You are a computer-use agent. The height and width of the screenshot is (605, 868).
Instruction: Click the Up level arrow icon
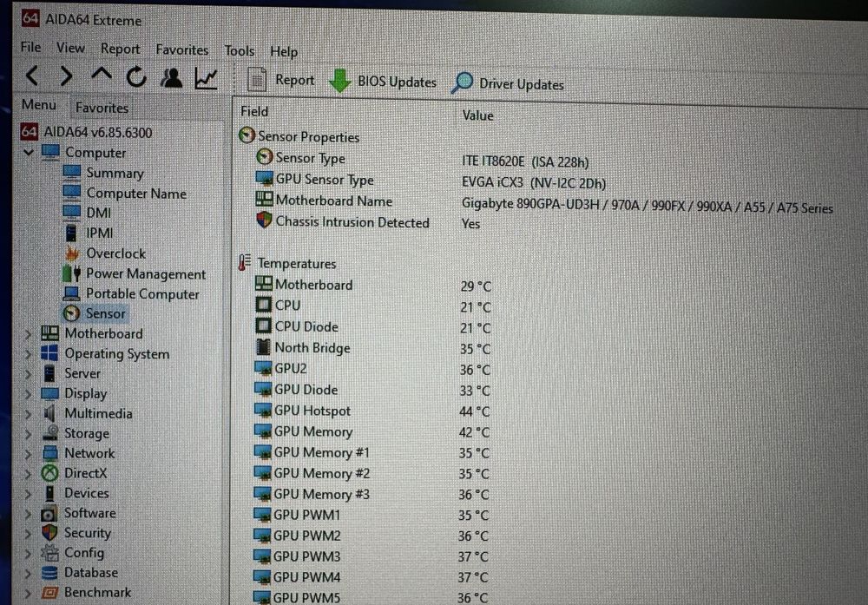point(102,75)
